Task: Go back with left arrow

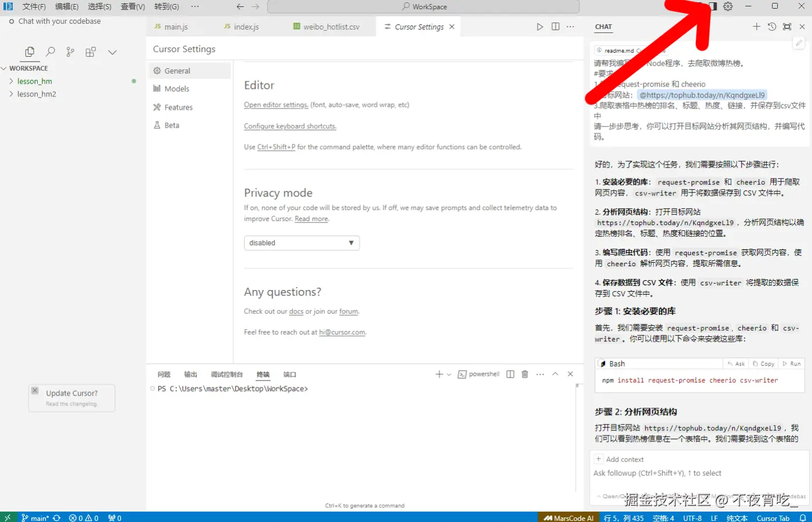Action: click(240, 6)
